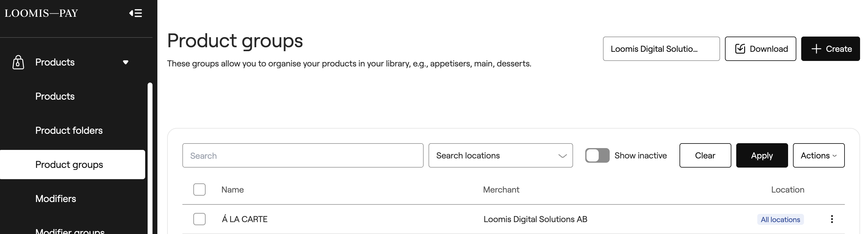Screen dimensions: 868x234
Task: Tick the Á LA CARTE row checkbox
Action: pos(199,219)
